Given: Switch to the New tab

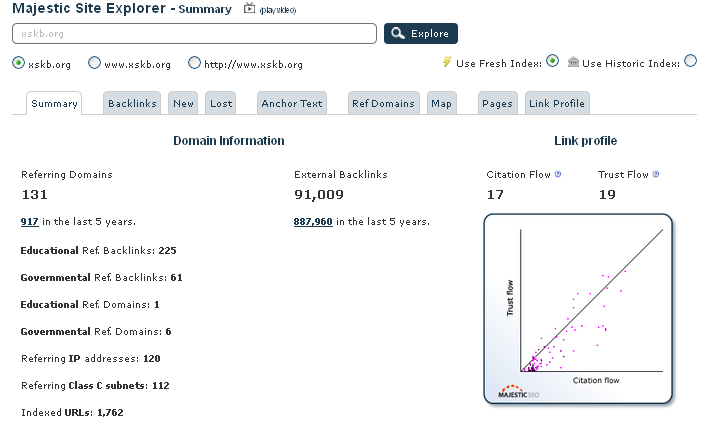Looking at the screenshot, I should (183, 104).
